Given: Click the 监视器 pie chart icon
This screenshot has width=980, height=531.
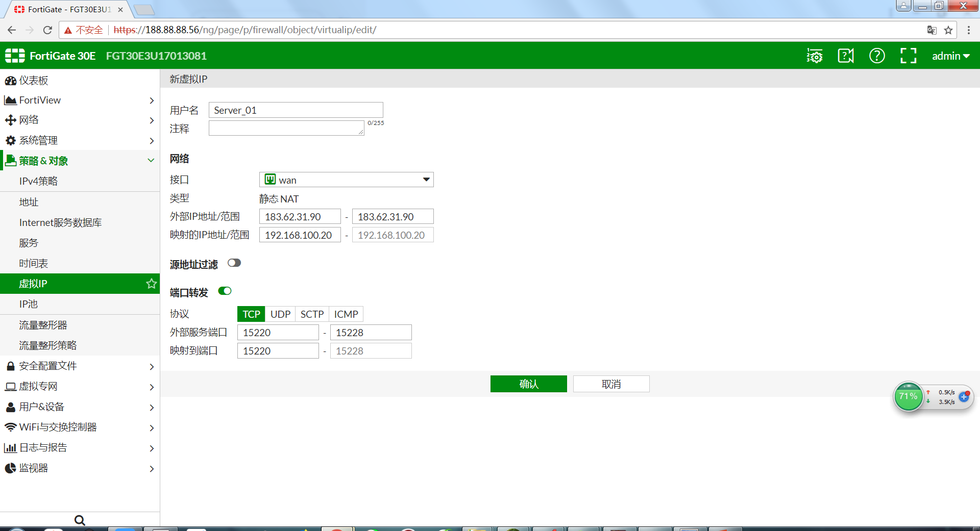Looking at the screenshot, I should pos(10,468).
